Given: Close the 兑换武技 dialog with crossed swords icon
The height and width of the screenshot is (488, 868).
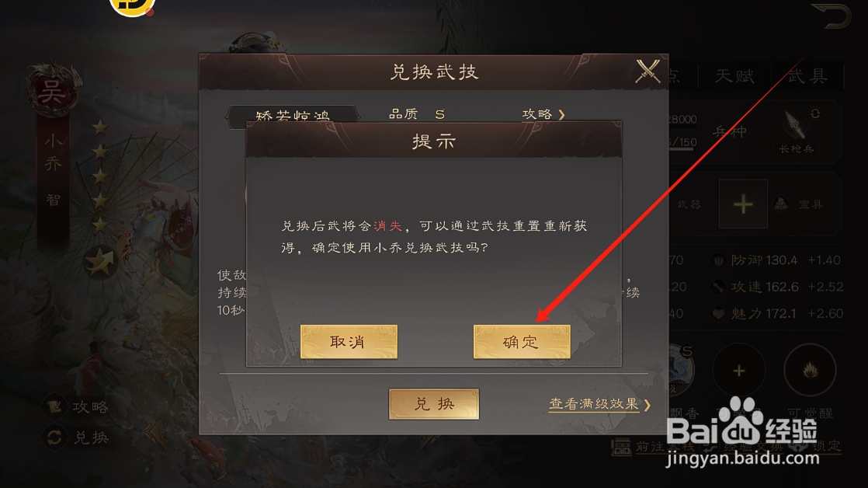Looking at the screenshot, I should (x=648, y=71).
